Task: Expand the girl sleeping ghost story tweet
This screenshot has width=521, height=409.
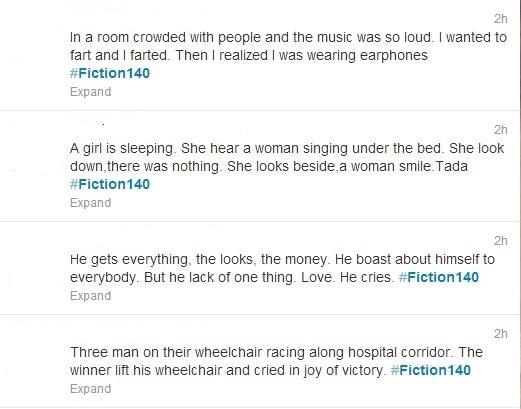Action: [90, 203]
